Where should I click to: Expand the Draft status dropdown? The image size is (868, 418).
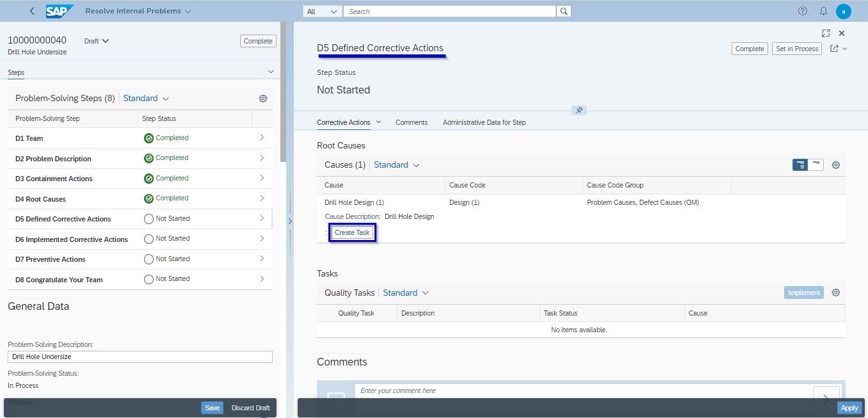(x=97, y=41)
